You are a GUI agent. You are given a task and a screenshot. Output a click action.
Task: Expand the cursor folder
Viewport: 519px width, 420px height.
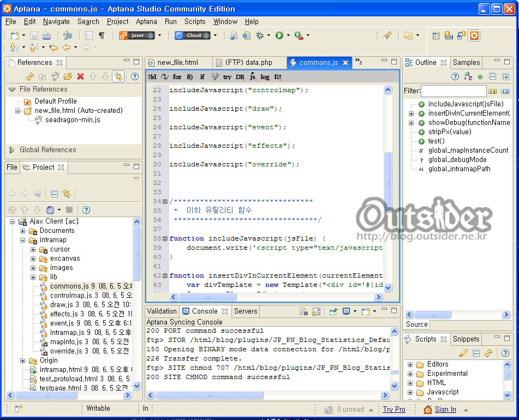33,249
